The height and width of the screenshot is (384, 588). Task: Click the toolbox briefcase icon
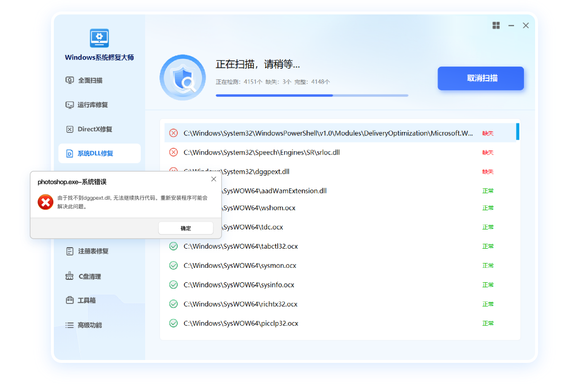[x=70, y=300]
